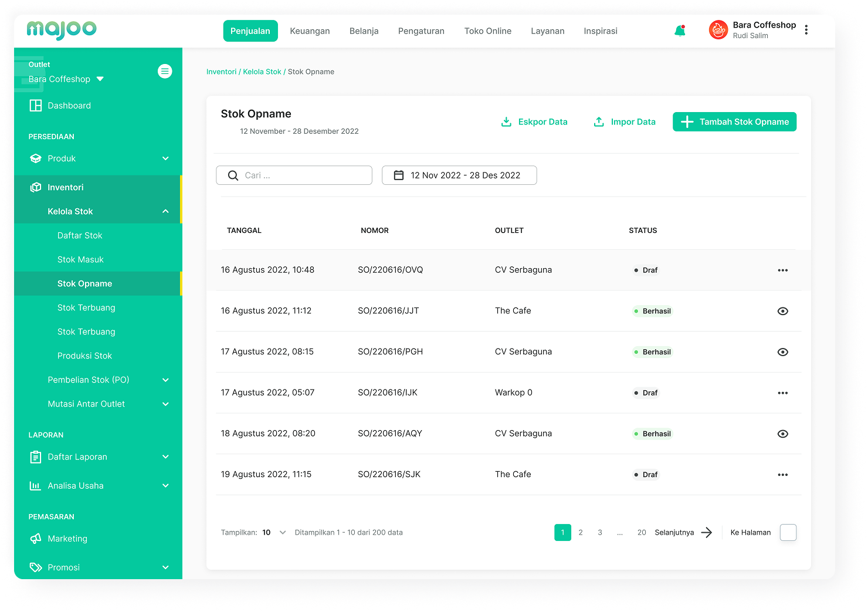
Task: Click the Eskpor Data text
Action: pos(543,122)
